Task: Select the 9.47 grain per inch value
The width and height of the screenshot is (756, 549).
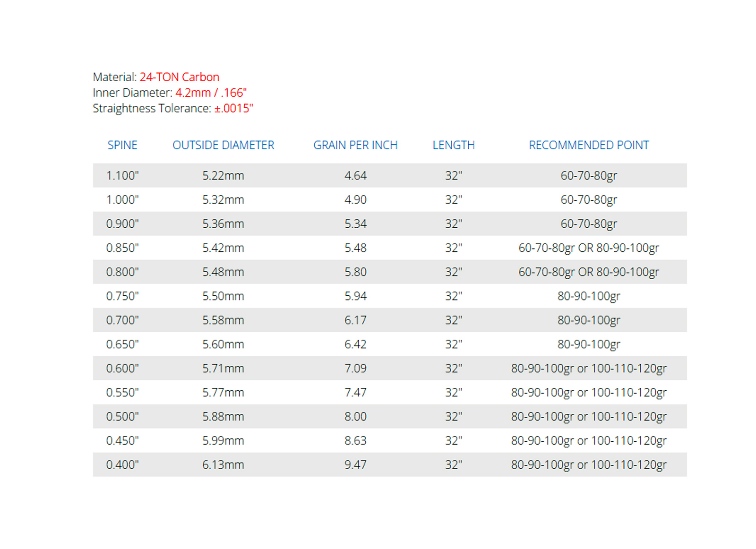Action: [355, 465]
